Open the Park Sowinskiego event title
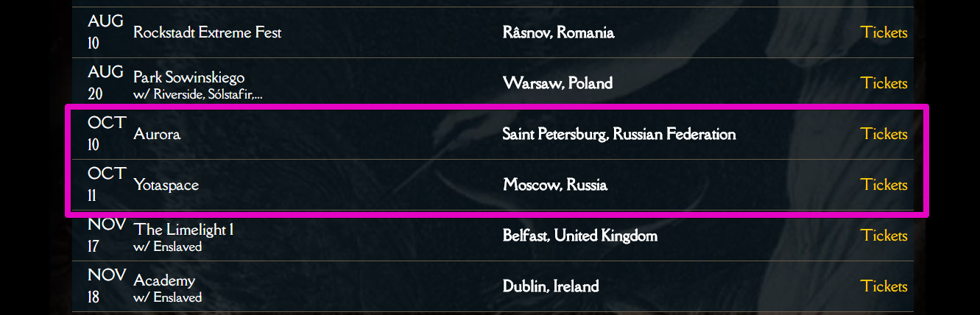Viewport: 980px width, 315px height. pos(188,77)
